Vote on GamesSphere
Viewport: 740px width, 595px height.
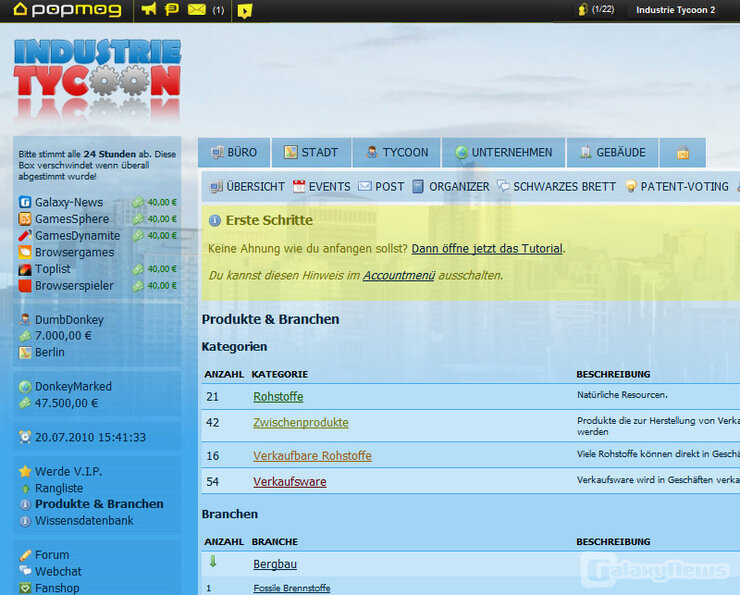pos(72,219)
